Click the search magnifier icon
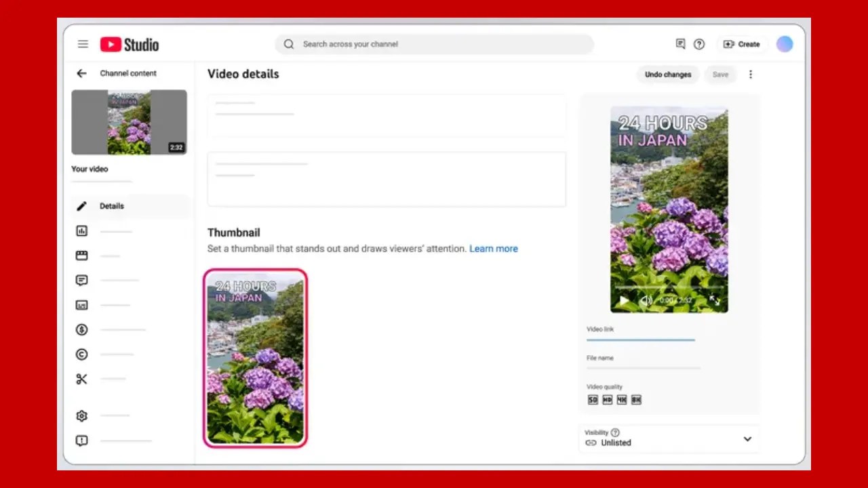This screenshot has width=868, height=488. pyautogui.click(x=289, y=44)
